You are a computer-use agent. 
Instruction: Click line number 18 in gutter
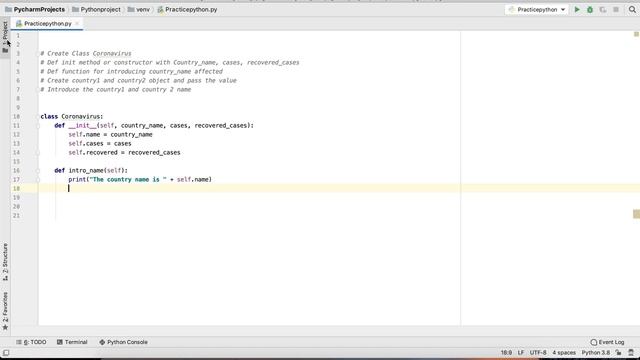16,189
